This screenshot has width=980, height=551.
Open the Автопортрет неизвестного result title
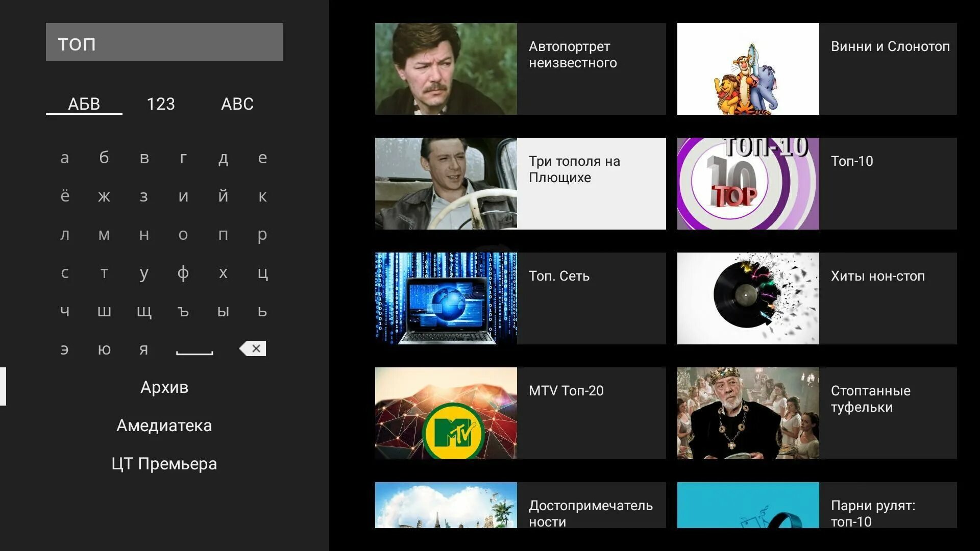point(573,55)
